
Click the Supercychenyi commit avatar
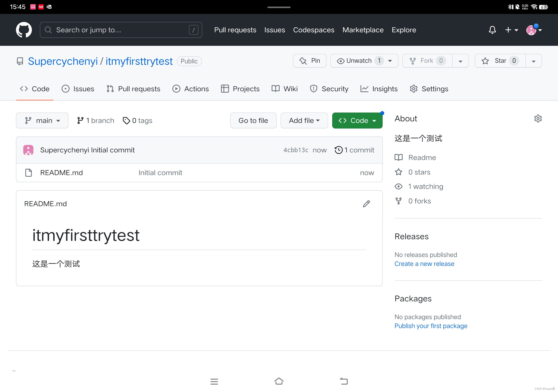click(28, 150)
